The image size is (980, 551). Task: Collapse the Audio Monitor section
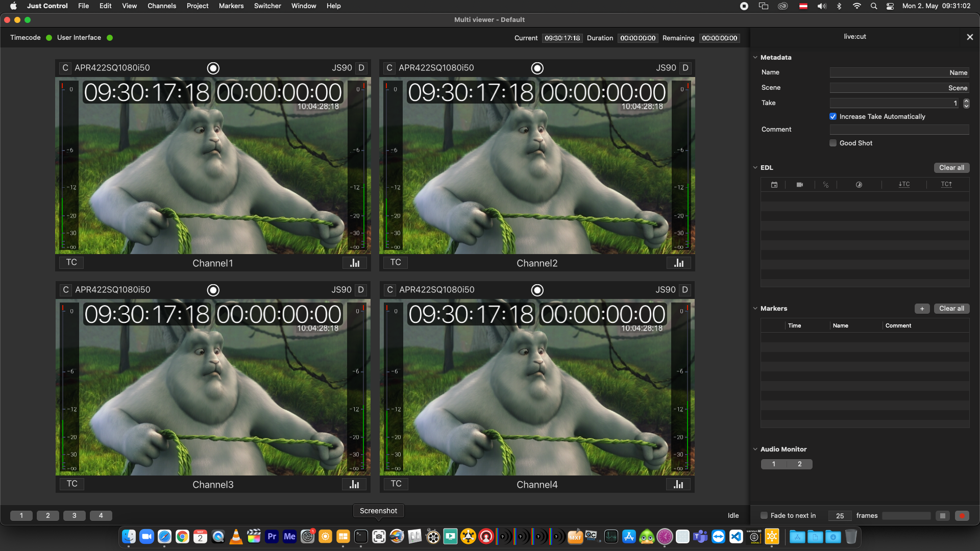coord(755,449)
